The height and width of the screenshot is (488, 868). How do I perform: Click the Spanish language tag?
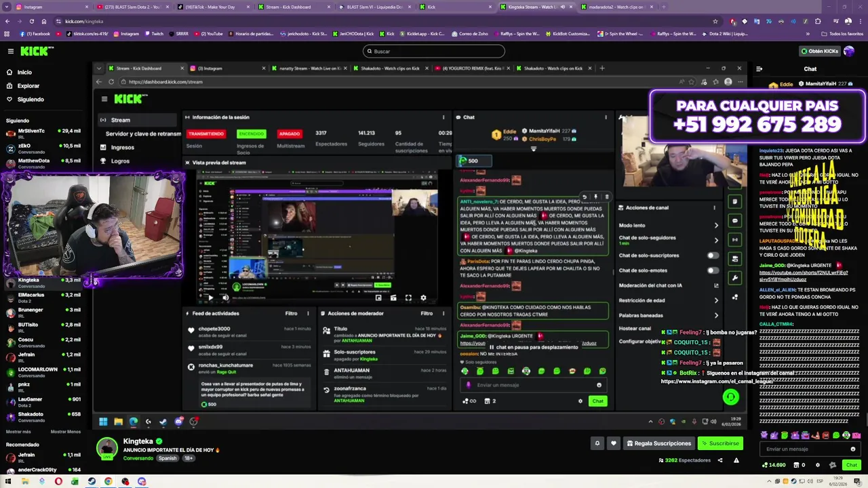pyautogui.click(x=167, y=458)
